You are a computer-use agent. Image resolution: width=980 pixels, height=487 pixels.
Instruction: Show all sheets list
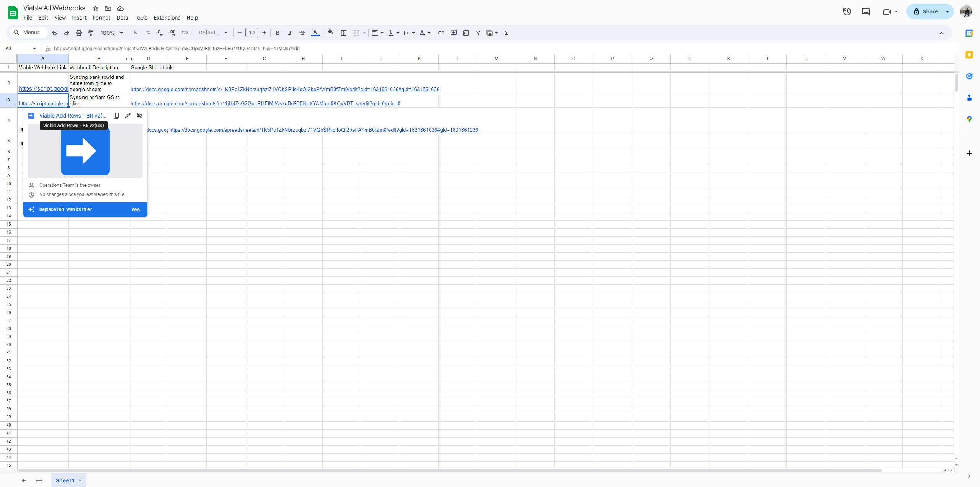click(x=39, y=480)
